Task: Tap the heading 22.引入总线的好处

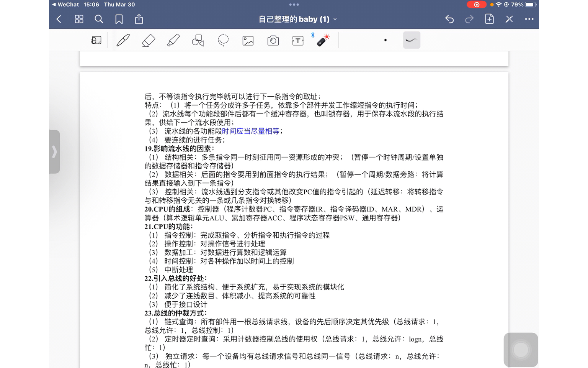Action: (x=176, y=278)
